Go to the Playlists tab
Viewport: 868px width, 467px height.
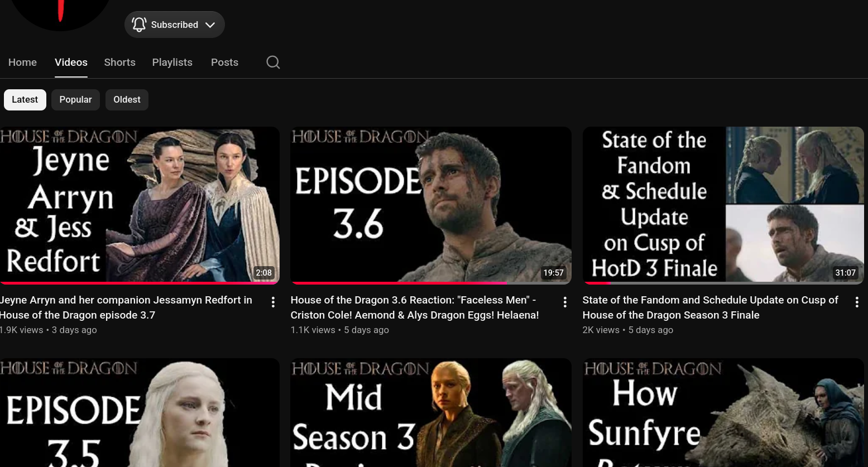(172, 62)
